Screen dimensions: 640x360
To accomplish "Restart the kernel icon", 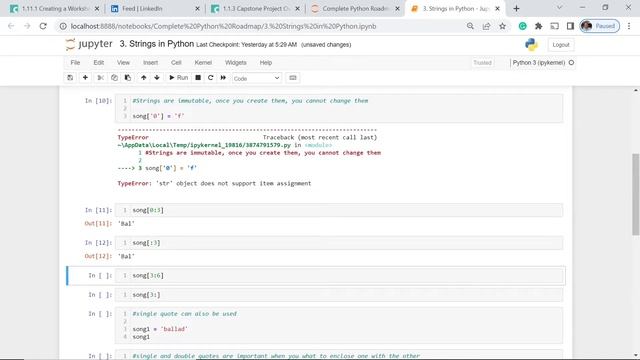I will pyautogui.click(x=211, y=78).
